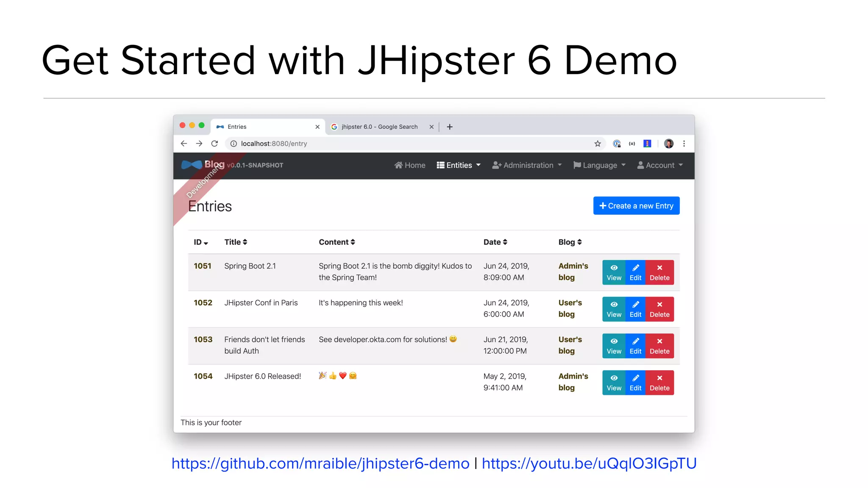Open User's blog link for JHipster Conf entry
The width and height of the screenshot is (868, 488).
[x=570, y=308]
